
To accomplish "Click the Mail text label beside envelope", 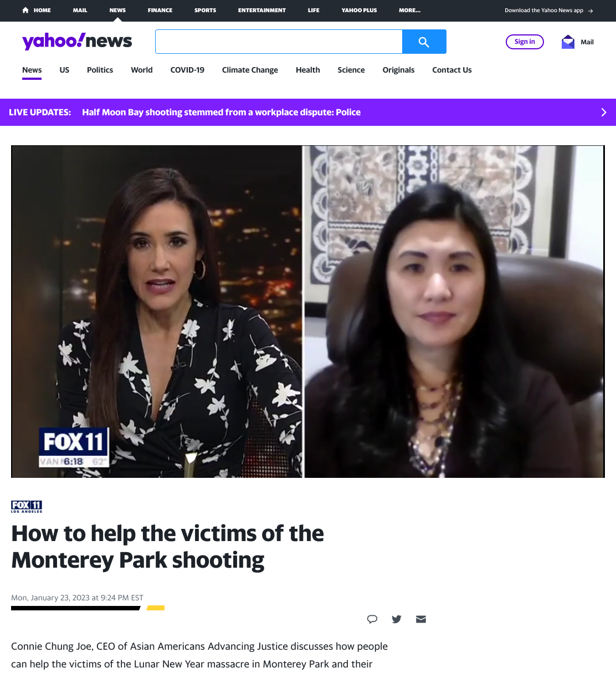I will pyautogui.click(x=587, y=42).
